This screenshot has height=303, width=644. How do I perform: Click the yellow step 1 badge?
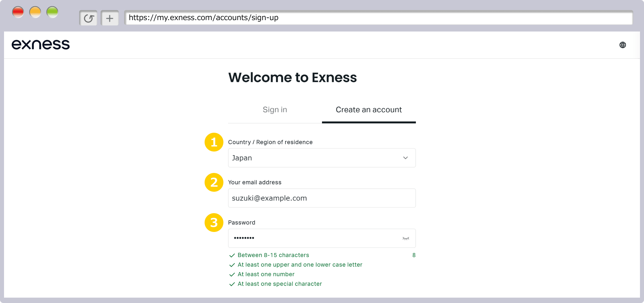click(214, 142)
